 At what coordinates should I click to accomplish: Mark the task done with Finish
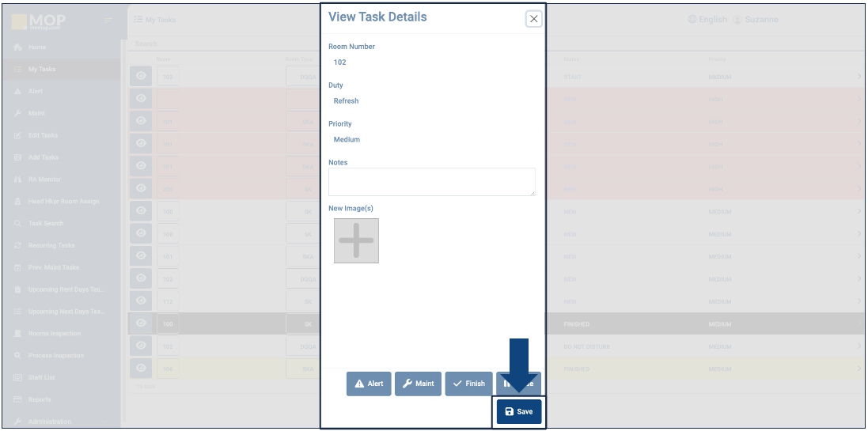pos(468,384)
